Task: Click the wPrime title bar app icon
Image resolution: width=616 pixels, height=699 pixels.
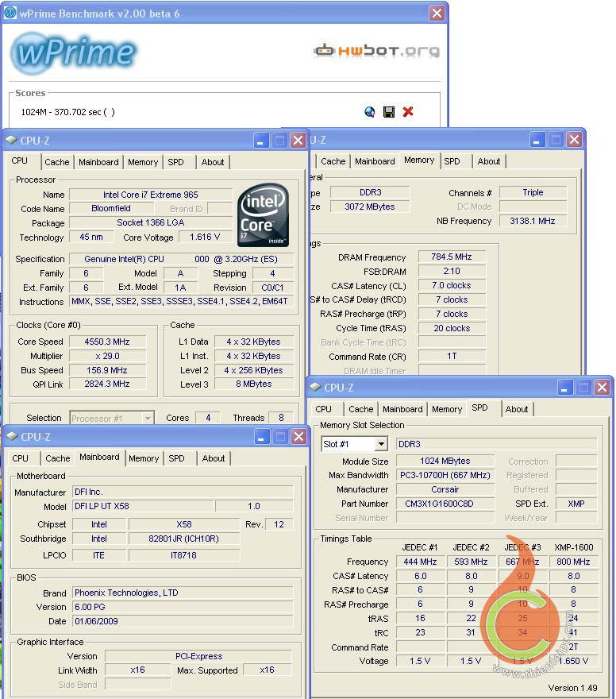Action: click(x=10, y=13)
